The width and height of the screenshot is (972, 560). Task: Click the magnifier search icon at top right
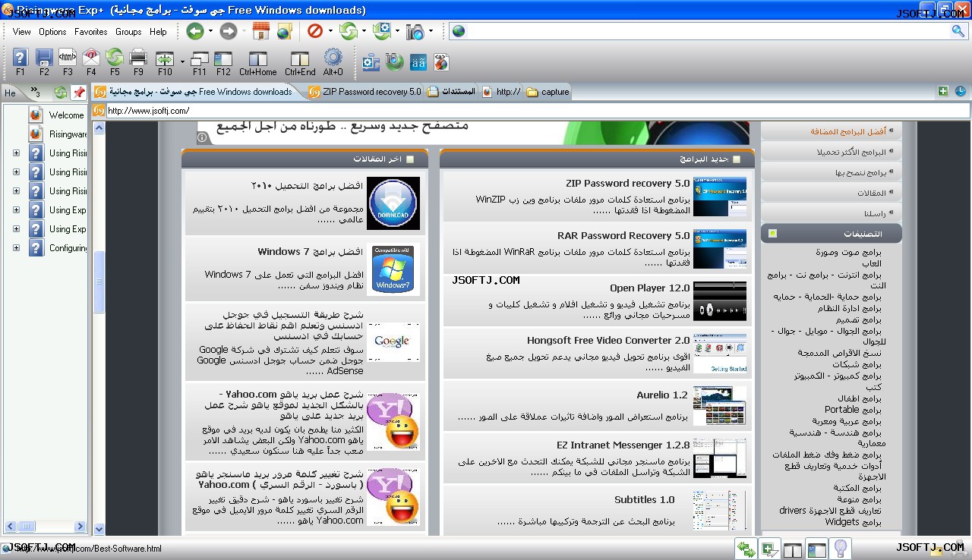(958, 31)
